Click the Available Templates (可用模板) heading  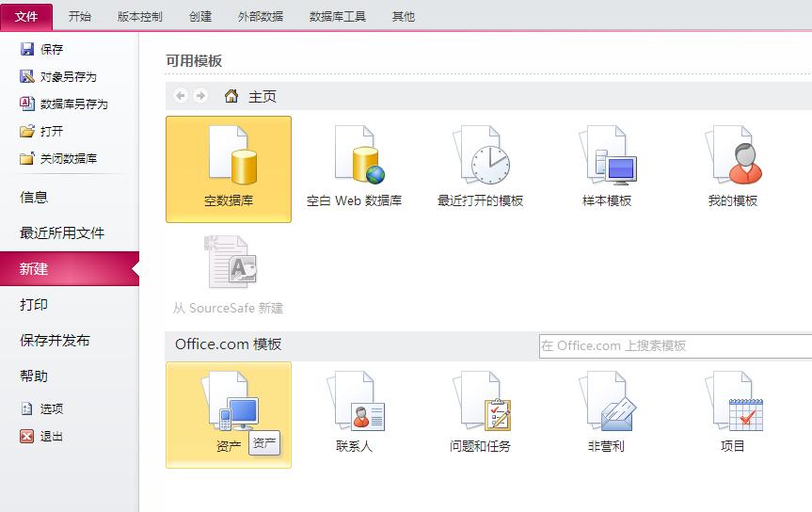[x=194, y=60]
